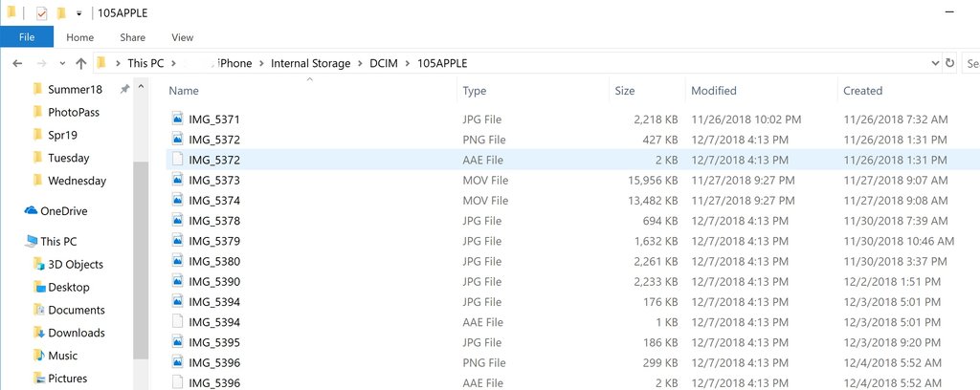Unpin the Summer18 quick access pin
Viewport: 980px width, 390px height.
point(125,89)
